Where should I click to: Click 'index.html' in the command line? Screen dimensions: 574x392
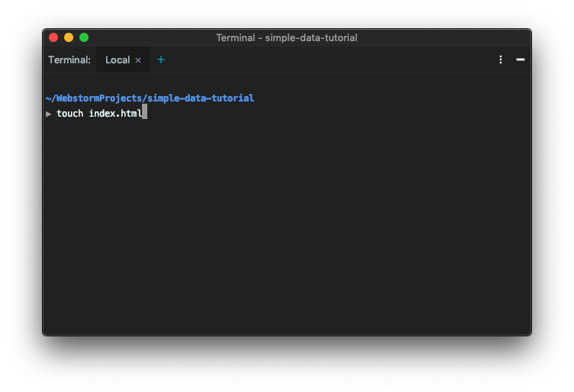click(x=115, y=114)
